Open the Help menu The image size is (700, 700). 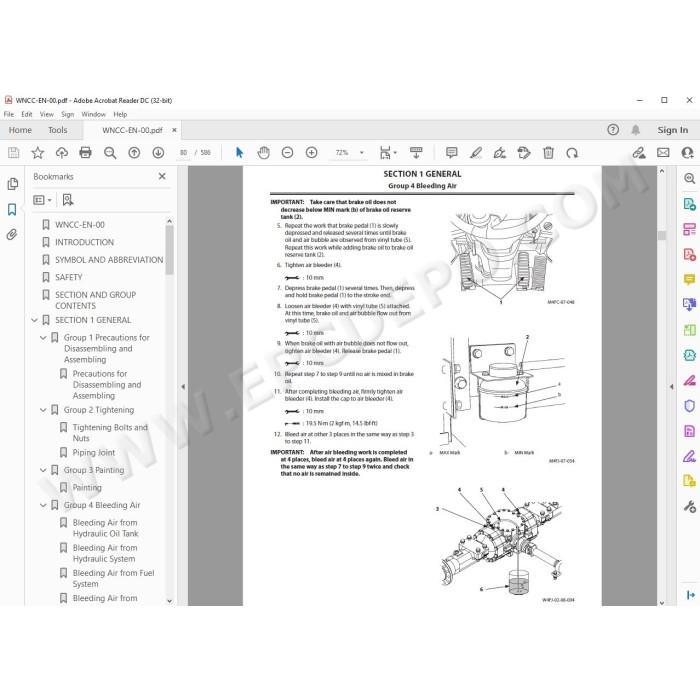[120, 114]
